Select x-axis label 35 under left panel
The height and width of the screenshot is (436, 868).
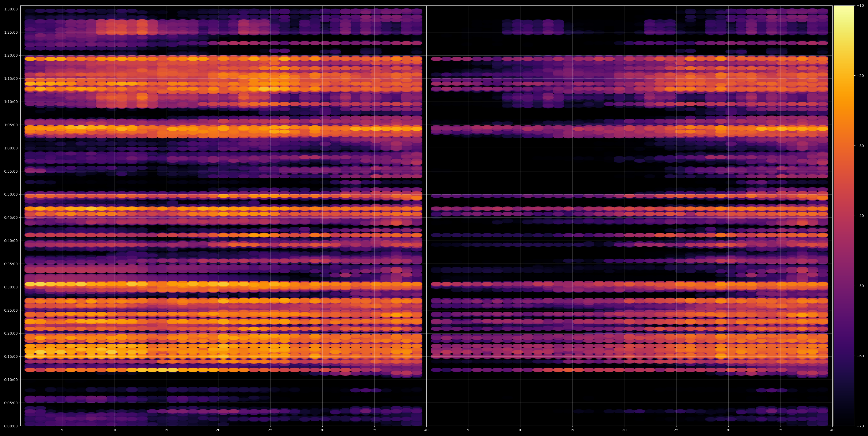(374, 430)
